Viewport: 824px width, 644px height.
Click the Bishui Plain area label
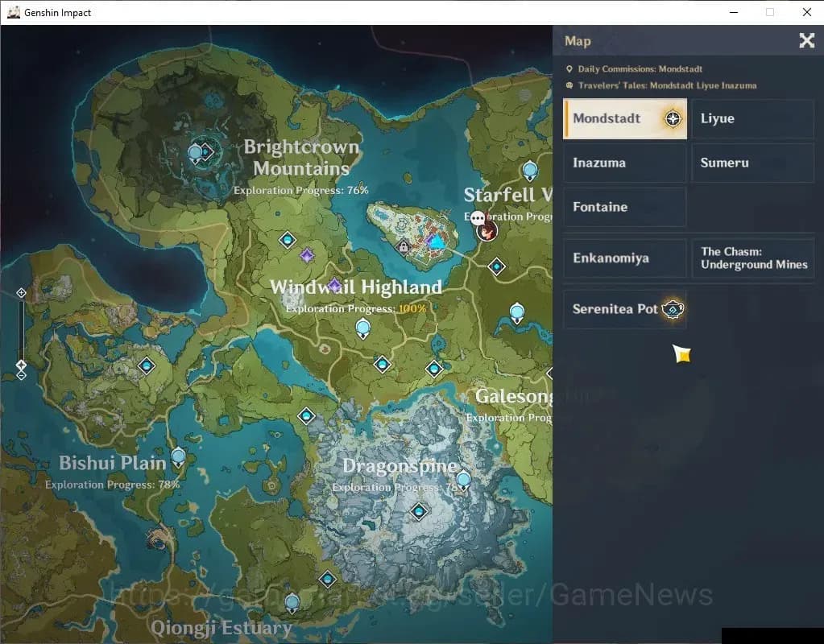tap(113, 463)
